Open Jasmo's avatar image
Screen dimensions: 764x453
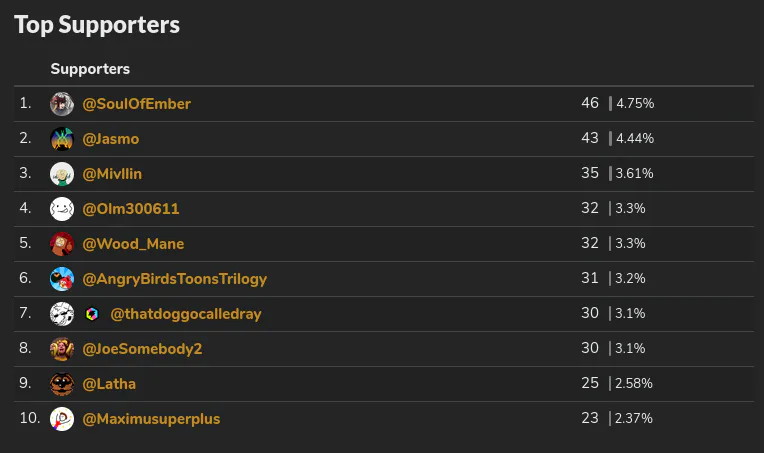pos(62,139)
